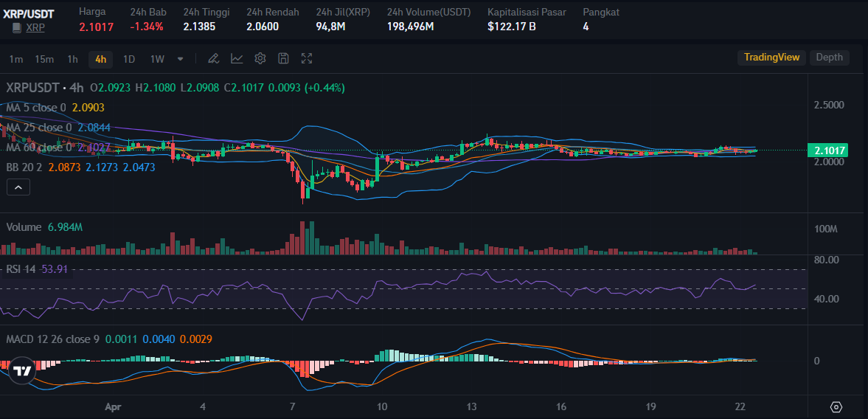Click the 100M volume axis label
868x419 pixels.
[827, 229]
